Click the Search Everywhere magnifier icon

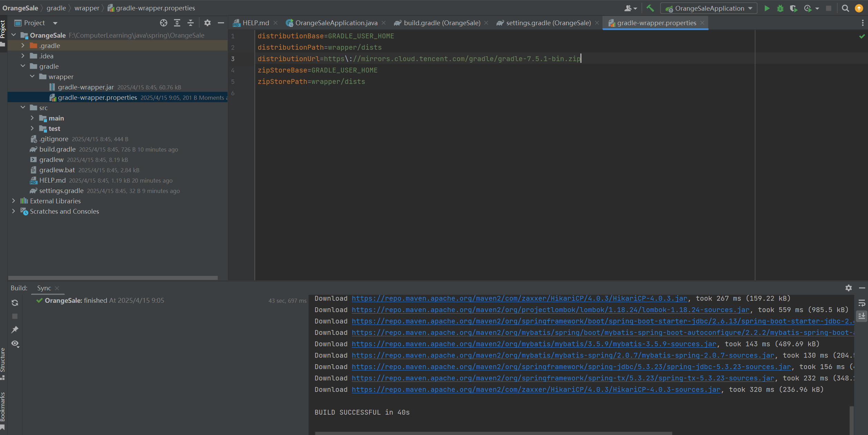coord(845,8)
